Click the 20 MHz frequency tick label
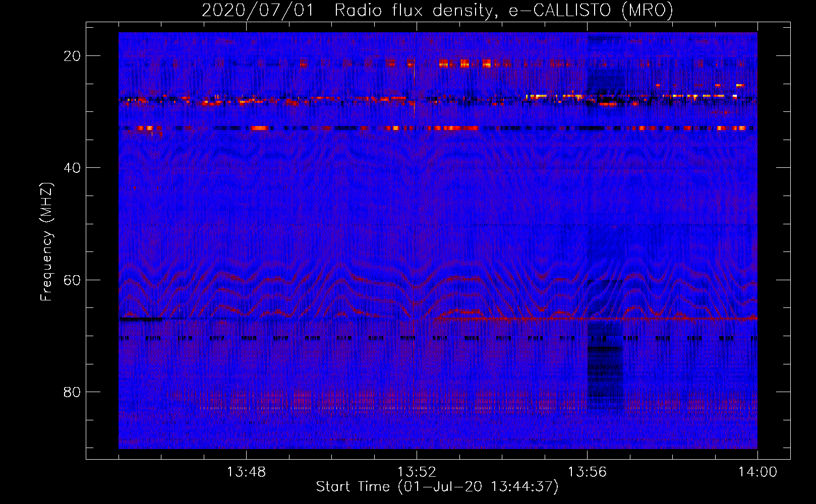This screenshot has width=816, height=504. (x=72, y=56)
